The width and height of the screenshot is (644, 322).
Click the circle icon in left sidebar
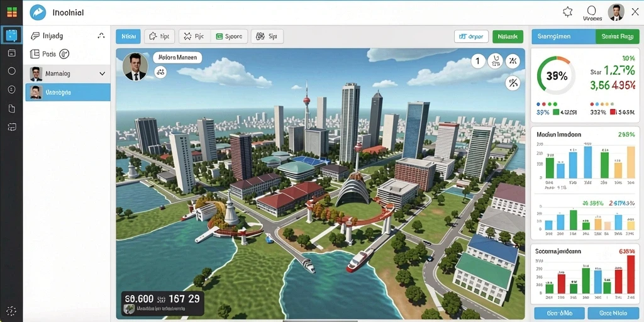11,71
